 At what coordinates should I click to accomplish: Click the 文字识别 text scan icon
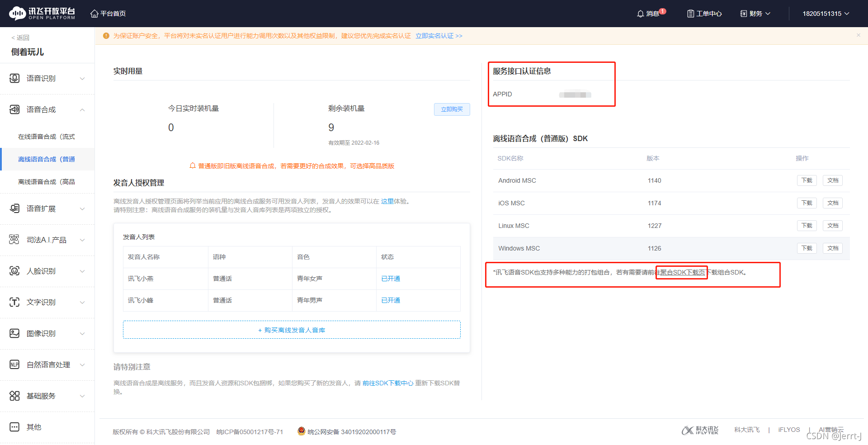tap(14, 302)
